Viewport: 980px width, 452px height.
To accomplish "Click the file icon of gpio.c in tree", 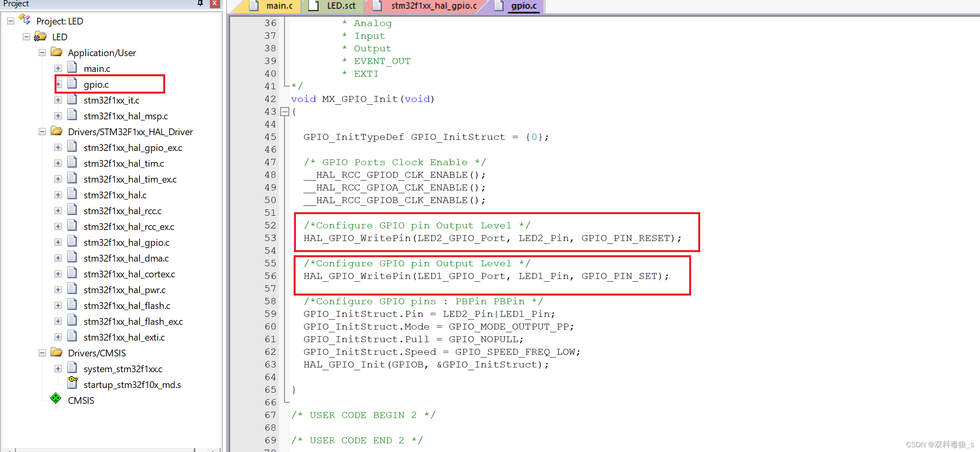I will [72, 83].
